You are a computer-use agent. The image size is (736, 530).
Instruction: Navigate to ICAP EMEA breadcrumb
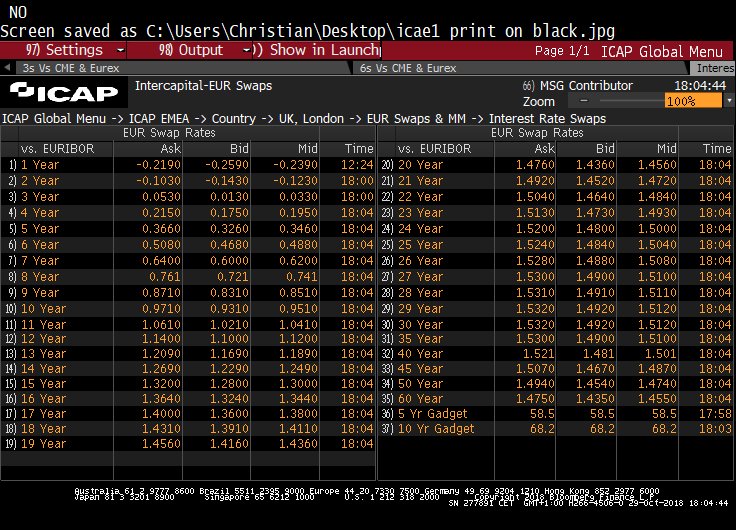point(159,118)
